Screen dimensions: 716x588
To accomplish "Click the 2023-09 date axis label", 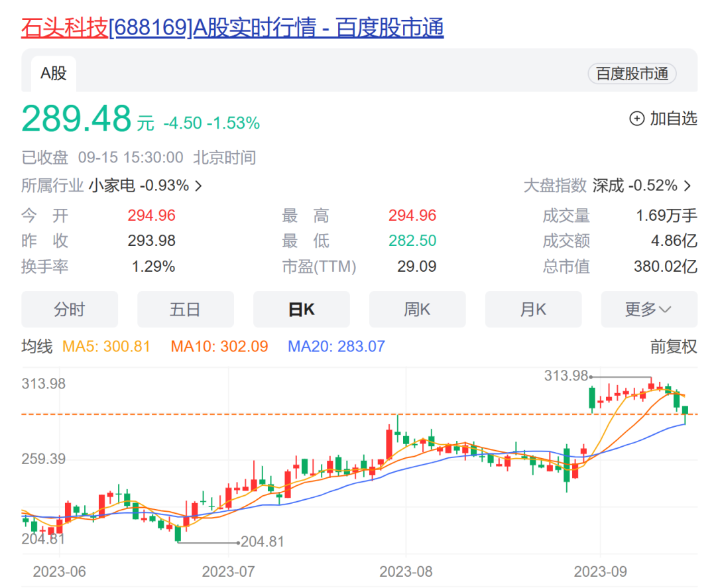I will [601, 571].
